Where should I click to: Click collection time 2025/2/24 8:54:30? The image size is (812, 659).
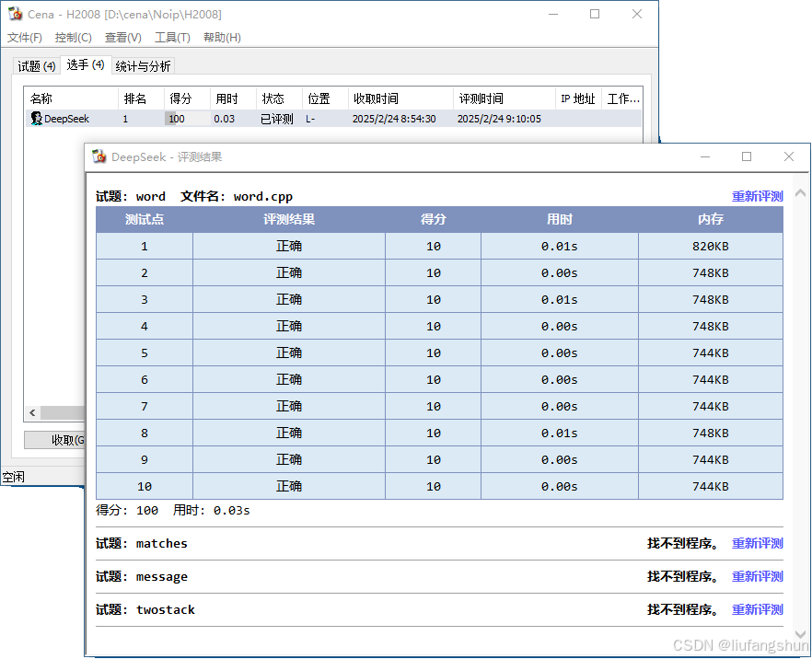tap(394, 119)
